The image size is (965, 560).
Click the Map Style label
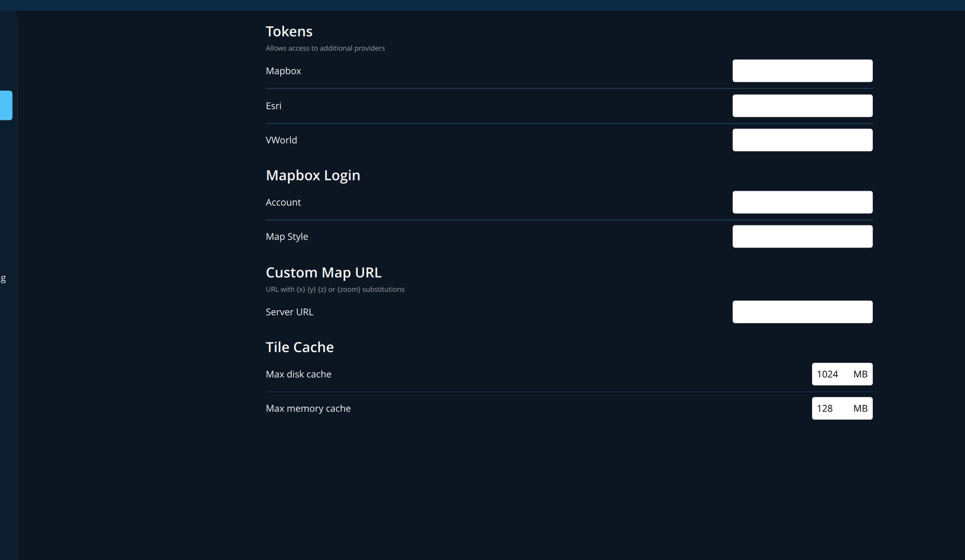click(287, 236)
